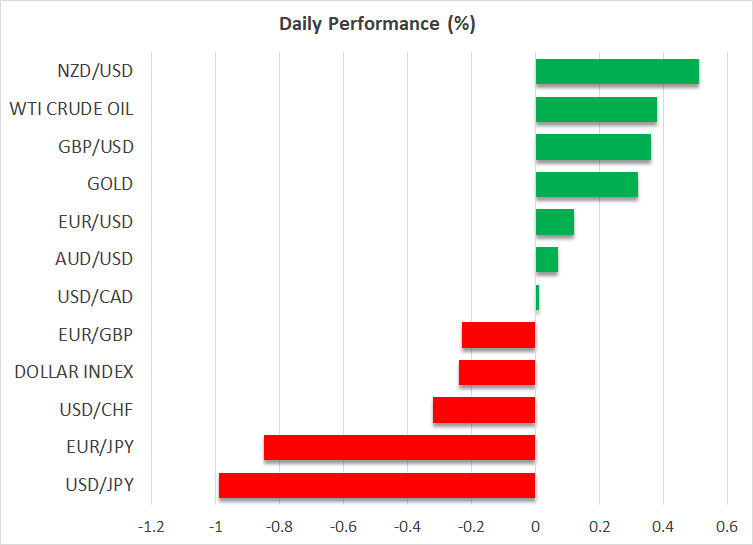Select the GBP/USD green bar
The width and height of the screenshot is (753, 545).
(x=593, y=147)
